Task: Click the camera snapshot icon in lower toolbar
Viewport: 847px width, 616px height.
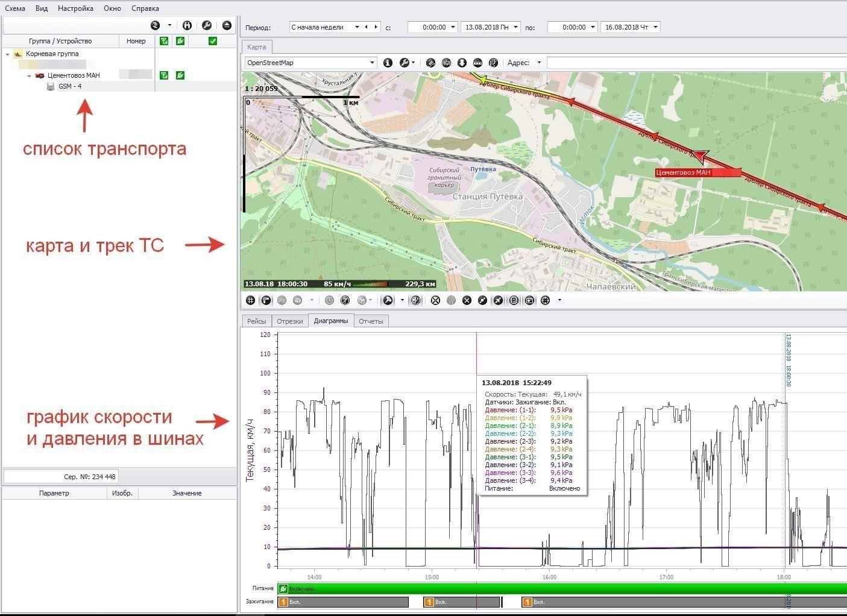Action: (529, 300)
